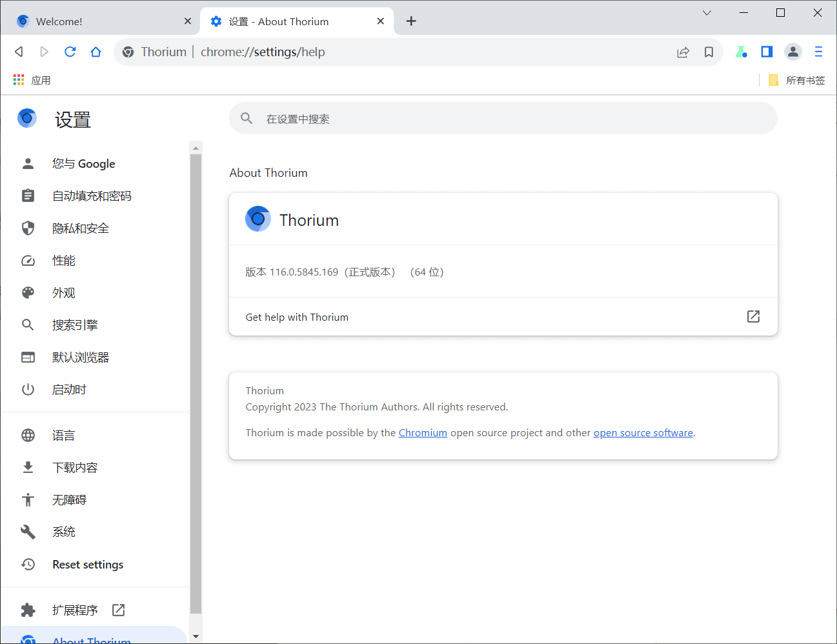Click the address bar URL chrome://settings/help

263,52
